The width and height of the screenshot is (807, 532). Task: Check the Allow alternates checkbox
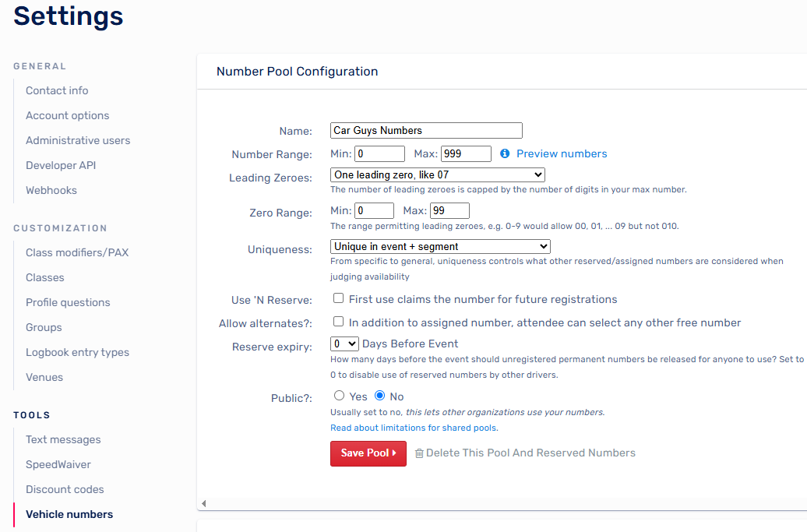tap(338, 322)
